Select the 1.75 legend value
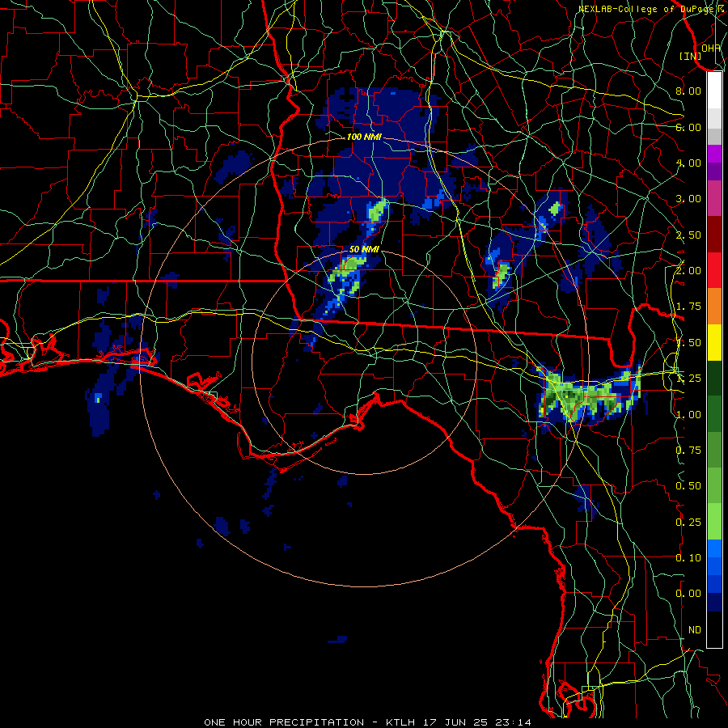This screenshot has width=728, height=728. [688, 307]
